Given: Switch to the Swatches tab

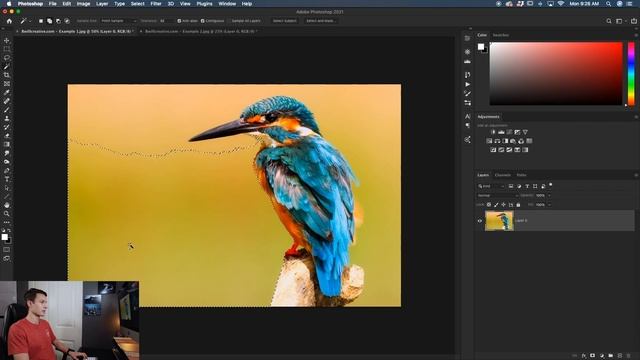Looking at the screenshot, I should pyautogui.click(x=500, y=35).
